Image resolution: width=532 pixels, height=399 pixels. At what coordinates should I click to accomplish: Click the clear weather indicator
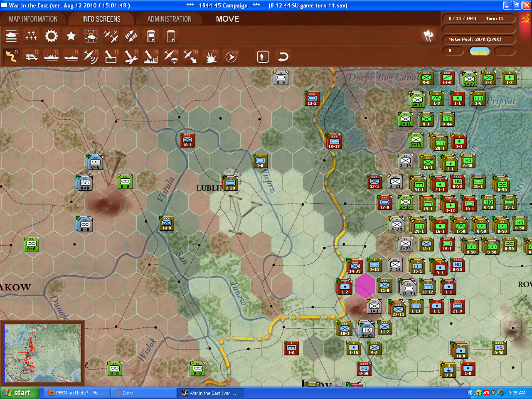479,51
